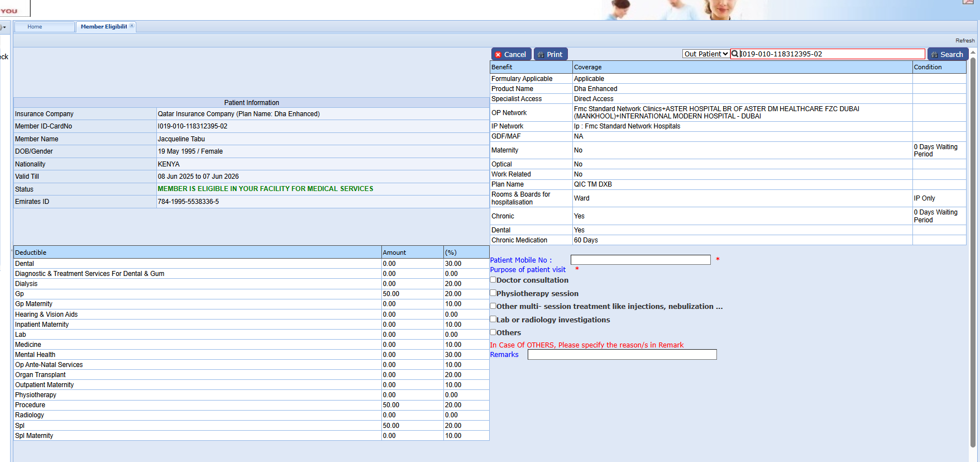Select the Others purpose checkbox
980x462 pixels.
point(493,332)
